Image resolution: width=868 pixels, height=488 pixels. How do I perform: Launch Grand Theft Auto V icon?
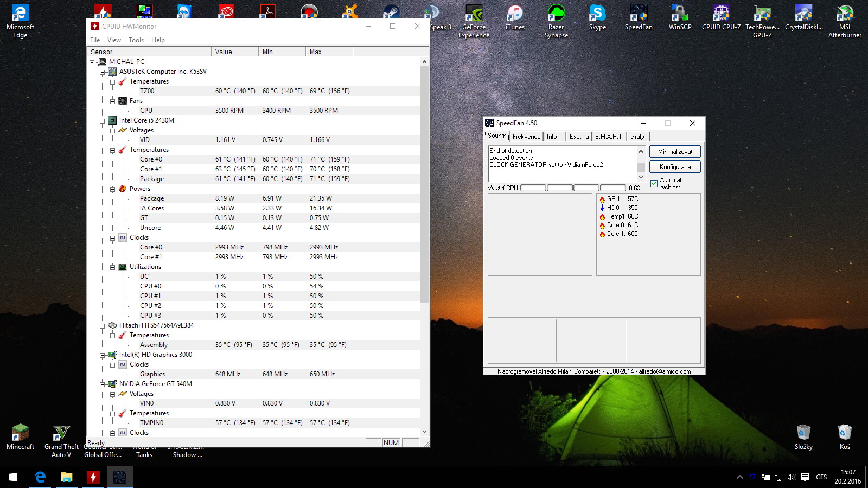click(61, 441)
